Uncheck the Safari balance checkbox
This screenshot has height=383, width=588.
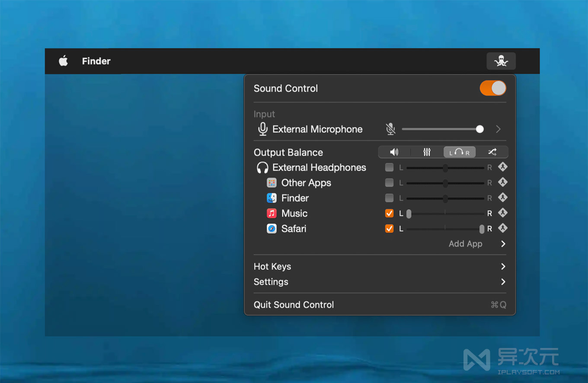tap(389, 229)
